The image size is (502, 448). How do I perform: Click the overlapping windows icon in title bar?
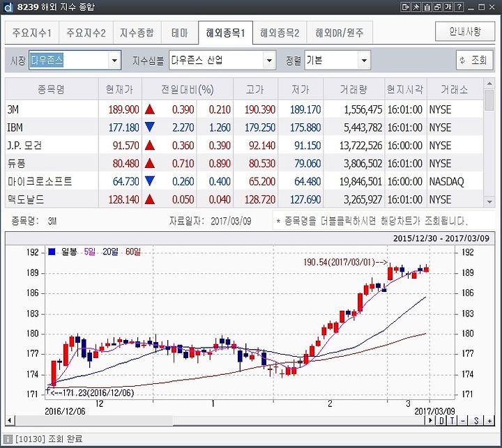(437, 7)
